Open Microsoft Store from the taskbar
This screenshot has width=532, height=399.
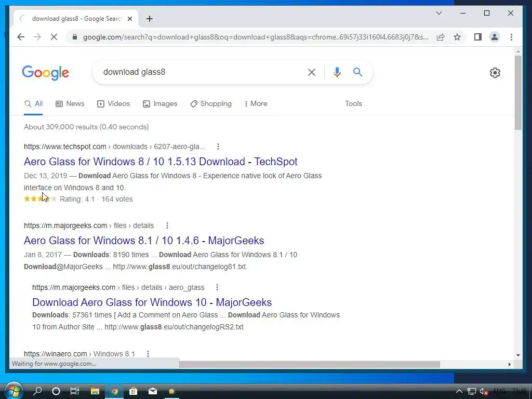pyautogui.click(x=134, y=391)
